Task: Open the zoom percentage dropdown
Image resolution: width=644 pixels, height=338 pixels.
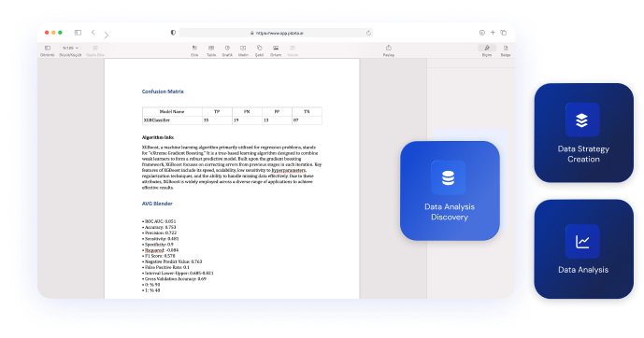Action: point(70,48)
